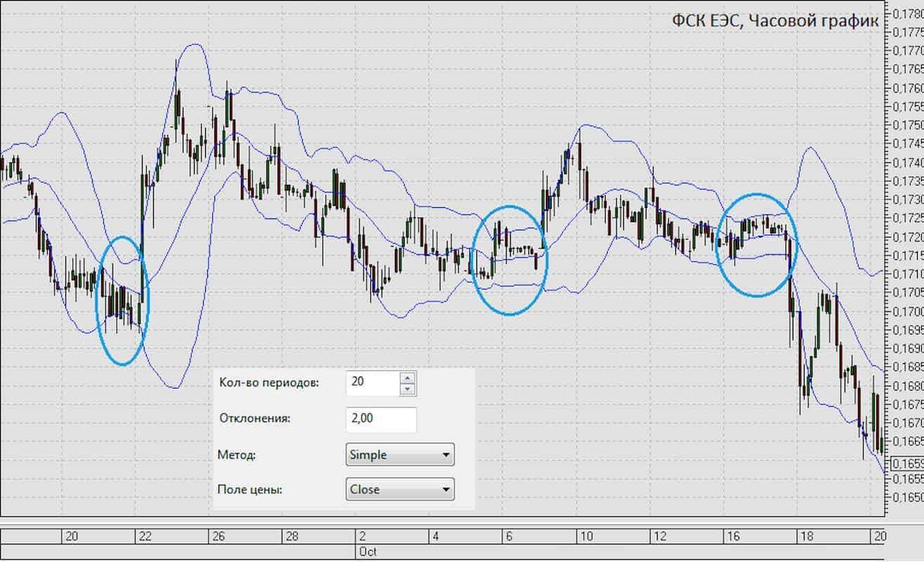This screenshot has width=924, height=562.
Task: Select the Oct month label on time axis
Action: 368,552
